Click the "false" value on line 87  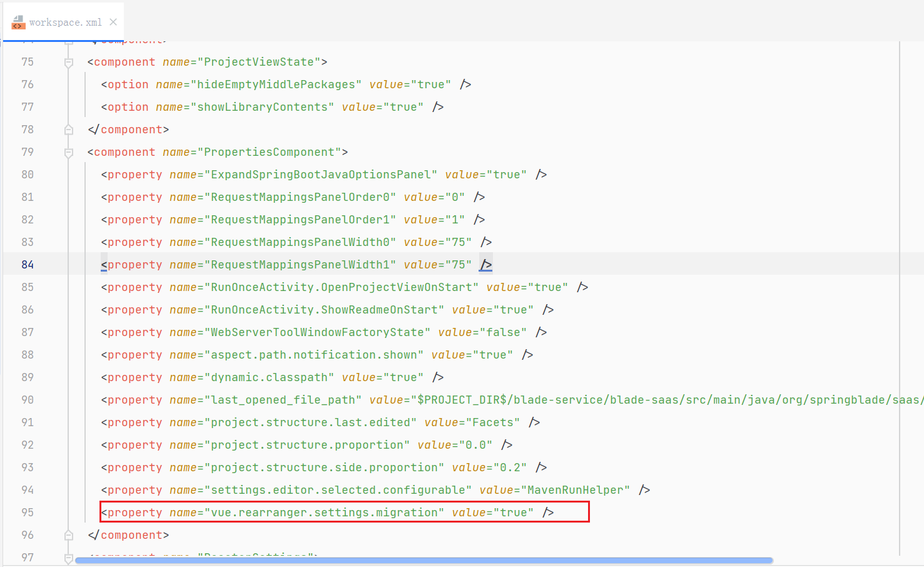tap(503, 332)
